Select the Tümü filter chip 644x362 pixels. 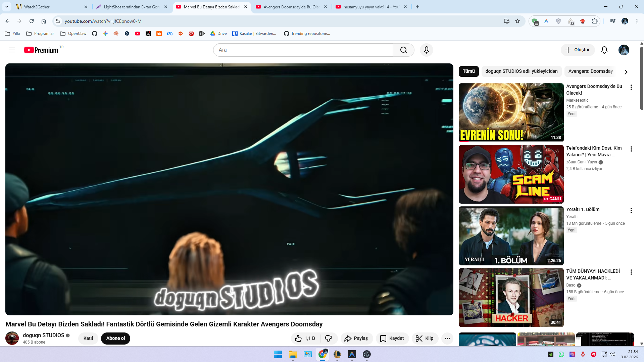pyautogui.click(x=469, y=71)
